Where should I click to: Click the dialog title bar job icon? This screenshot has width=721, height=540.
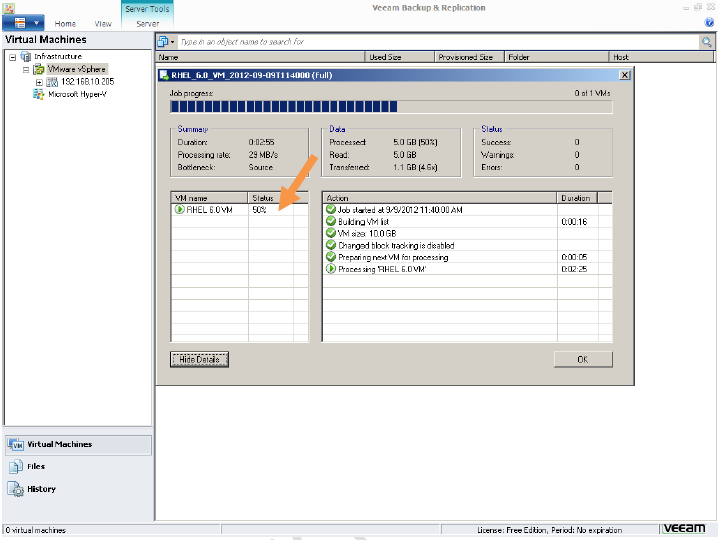point(164,75)
